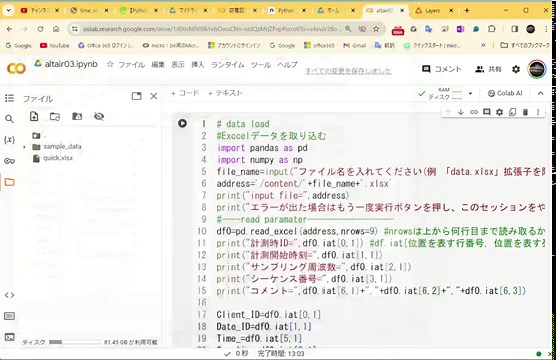Open ファイル menu
The width and height of the screenshot is (556, 360).
131,65
